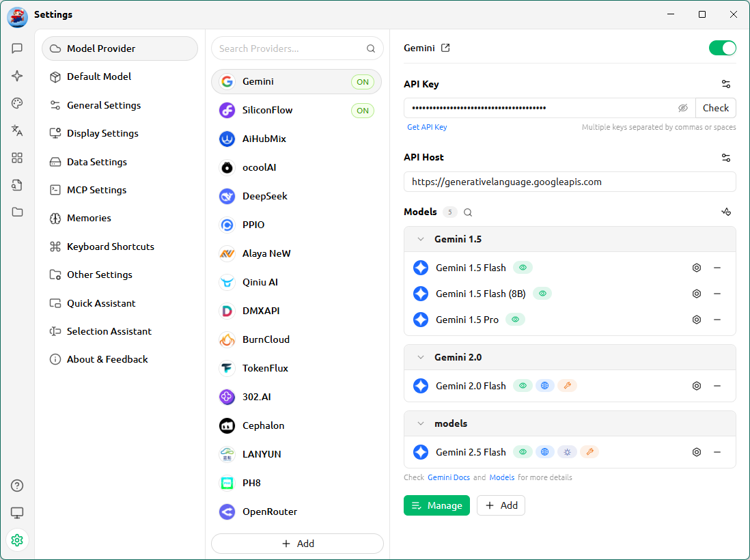Select the Gemini provider row
This screenshot has width=750, height=560.
(296, 82)
